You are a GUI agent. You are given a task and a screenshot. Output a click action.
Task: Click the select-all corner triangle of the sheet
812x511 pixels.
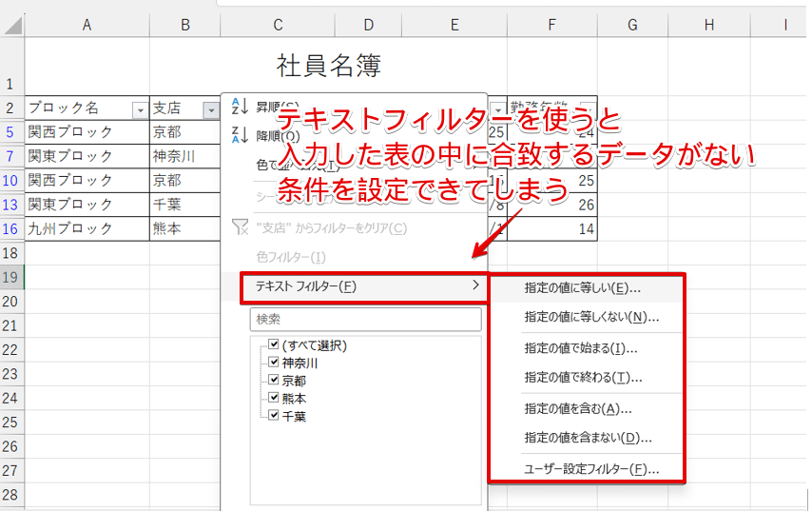click(x=12, y=25)
